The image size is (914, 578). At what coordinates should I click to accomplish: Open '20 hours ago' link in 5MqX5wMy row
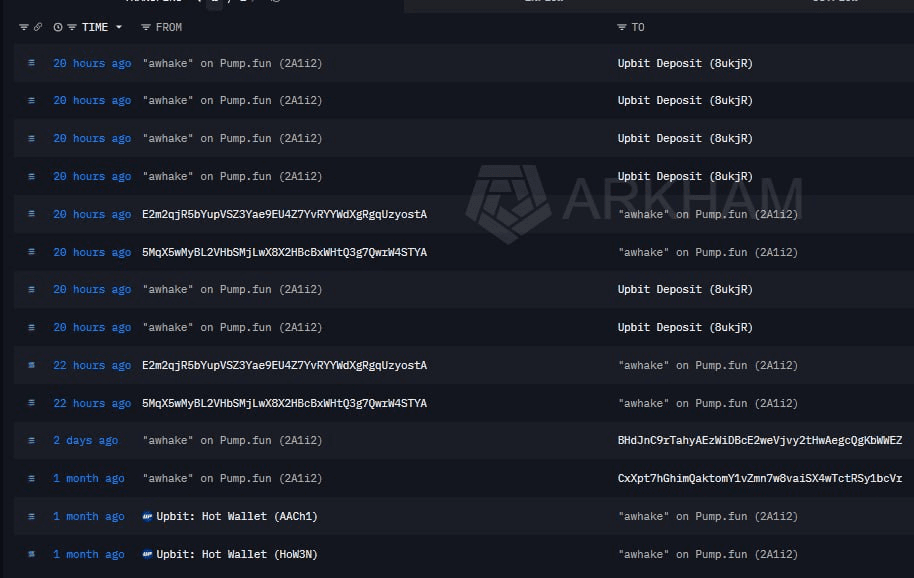(x=92, y=252)
